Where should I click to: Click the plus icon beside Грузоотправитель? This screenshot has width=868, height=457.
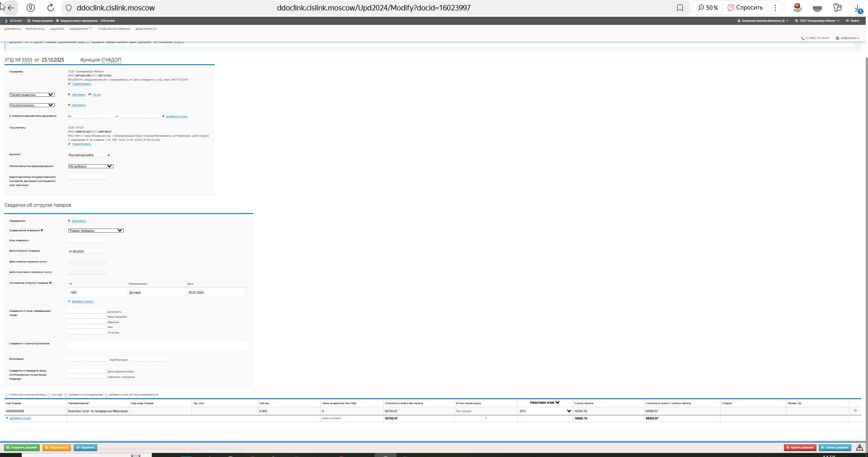[x=69, y=95]
